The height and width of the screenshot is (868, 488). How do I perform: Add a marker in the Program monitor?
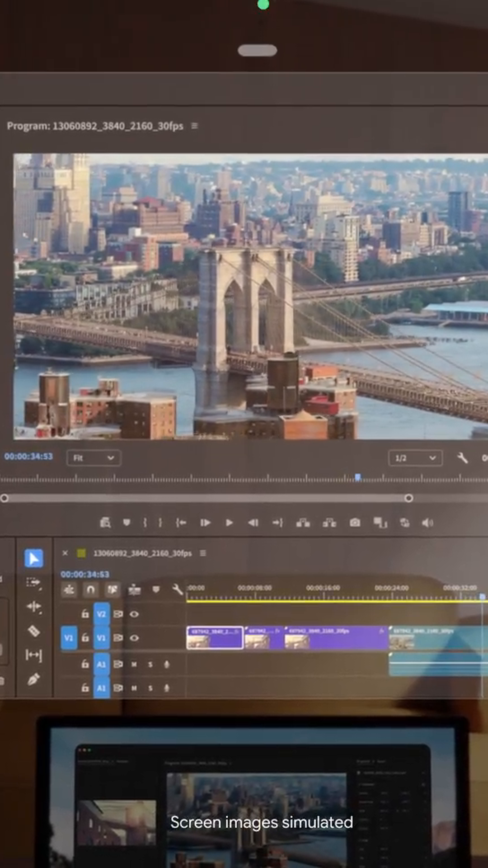point(127,523)
